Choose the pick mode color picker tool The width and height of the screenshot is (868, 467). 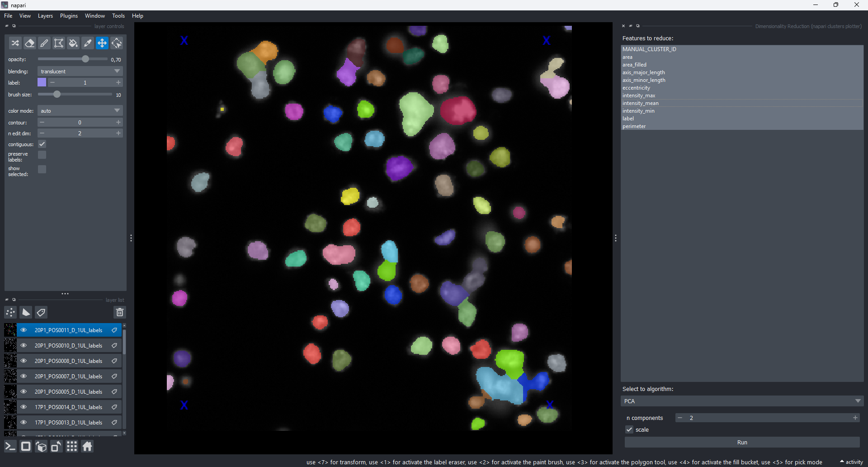pyautogui.click(x=88, y=43)
